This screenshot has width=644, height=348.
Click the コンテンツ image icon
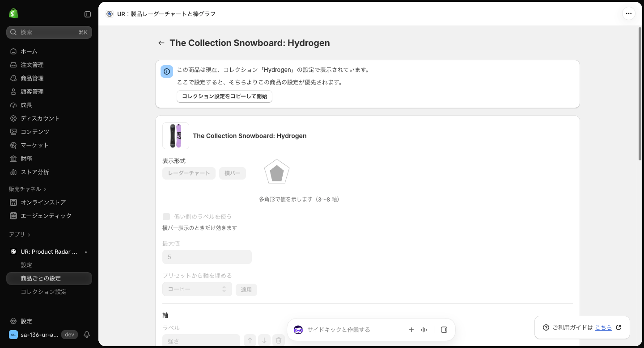pos(13,132)
